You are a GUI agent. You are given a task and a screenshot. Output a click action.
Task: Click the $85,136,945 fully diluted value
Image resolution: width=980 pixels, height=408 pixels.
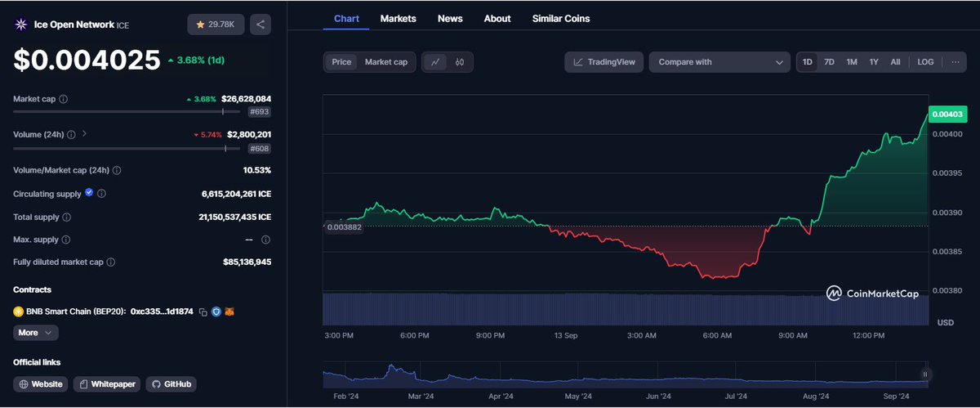[x=247, y=262]
